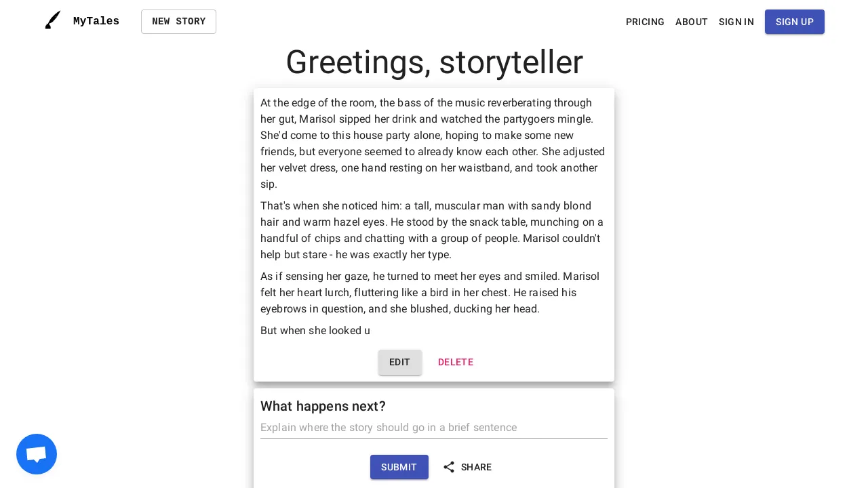Click the unfinished line 'But when she looked u'
Image resolution: width=868 pixels, height=488 pixels.
[315, 331]
